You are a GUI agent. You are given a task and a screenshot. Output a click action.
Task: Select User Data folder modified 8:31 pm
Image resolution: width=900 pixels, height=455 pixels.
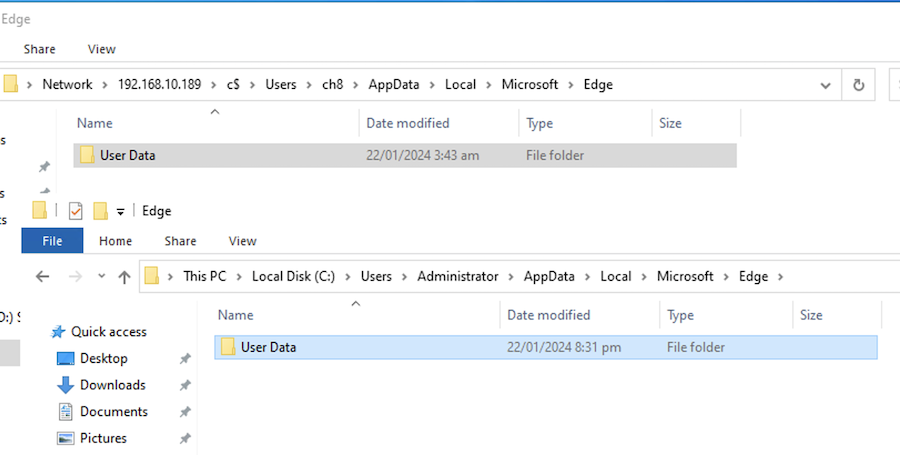[x=268, y=348]
